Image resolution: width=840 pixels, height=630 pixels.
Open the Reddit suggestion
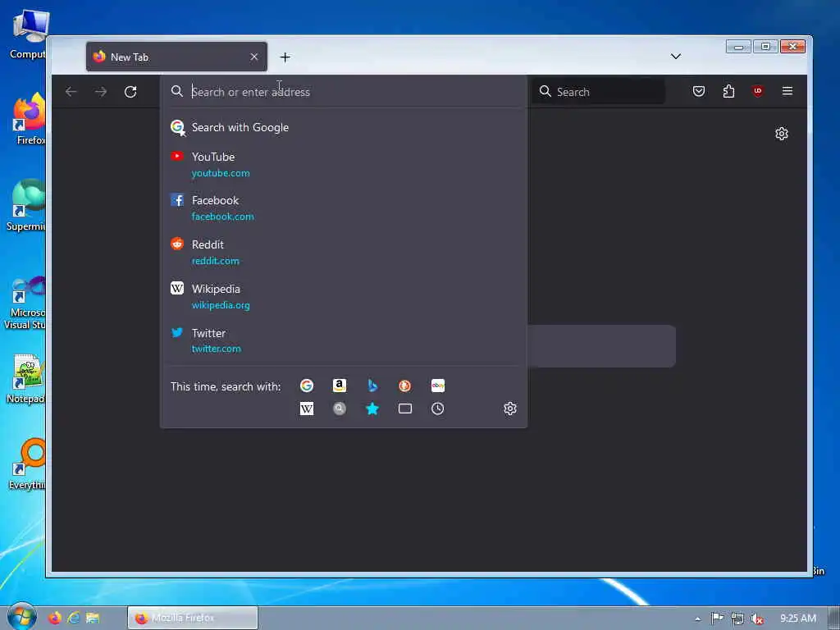[x=344, y=253]
